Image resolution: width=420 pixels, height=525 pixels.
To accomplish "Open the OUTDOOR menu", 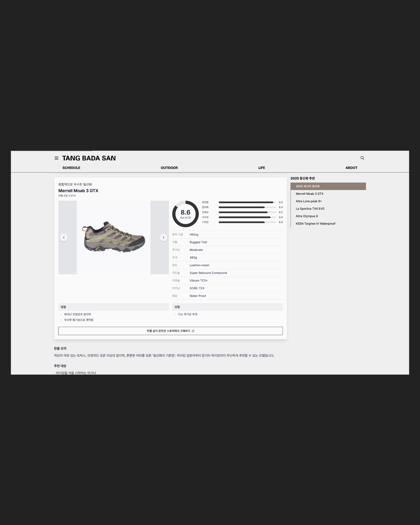I will click(169, 168).
